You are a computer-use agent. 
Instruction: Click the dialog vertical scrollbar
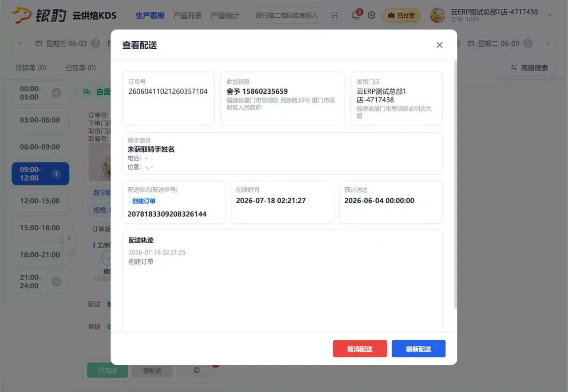tap(455, 184)
